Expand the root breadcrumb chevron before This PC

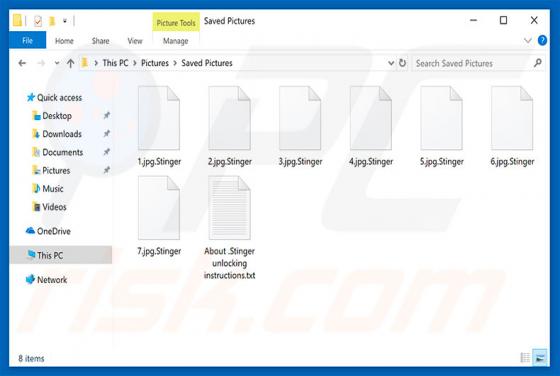click(x=96, y=63)
